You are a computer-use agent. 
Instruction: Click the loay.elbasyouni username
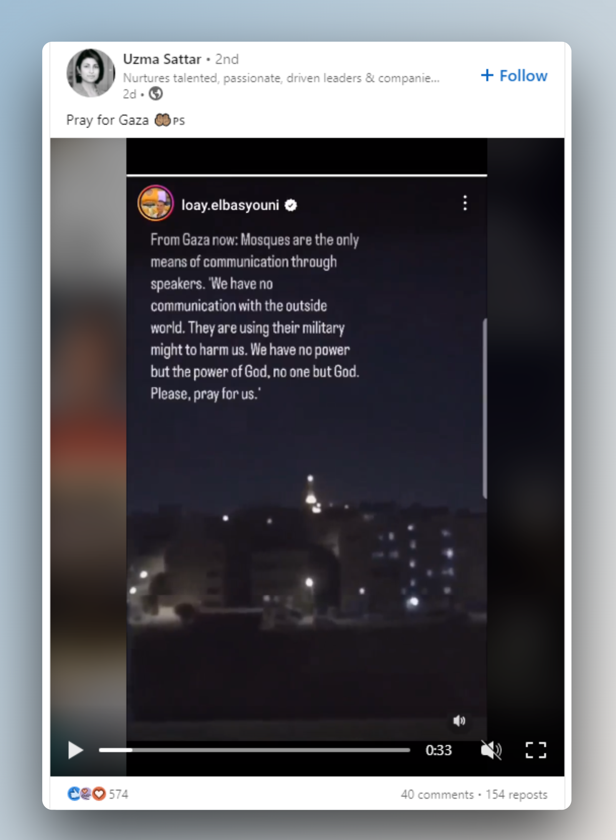click(x=230, y=205)
